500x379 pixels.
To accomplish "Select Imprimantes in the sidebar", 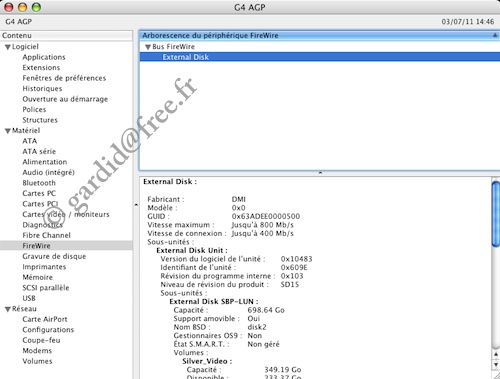I will click(x=44, y=267).
